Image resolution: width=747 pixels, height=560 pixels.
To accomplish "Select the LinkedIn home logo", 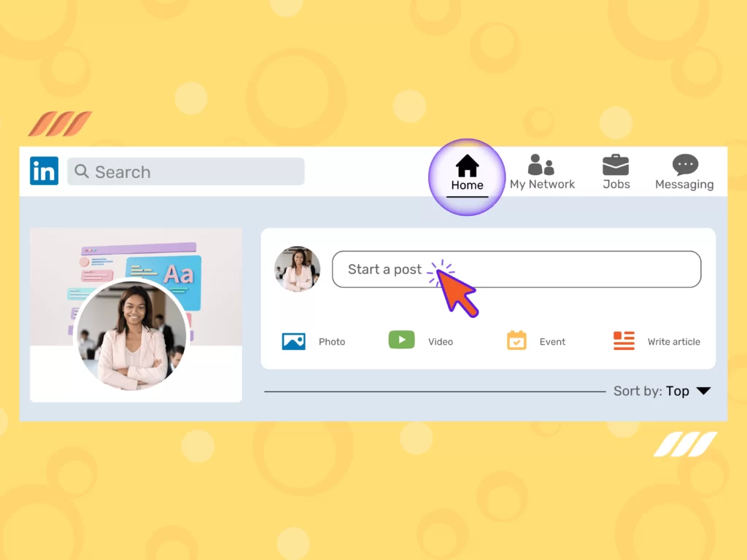I will 44,171.
